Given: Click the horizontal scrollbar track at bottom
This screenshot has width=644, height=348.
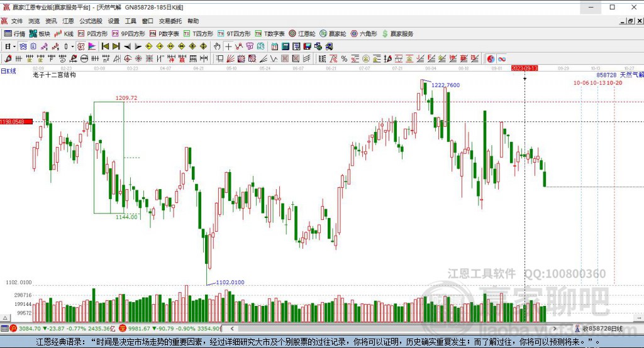Looking at the screenshot, I should point(394,329).
